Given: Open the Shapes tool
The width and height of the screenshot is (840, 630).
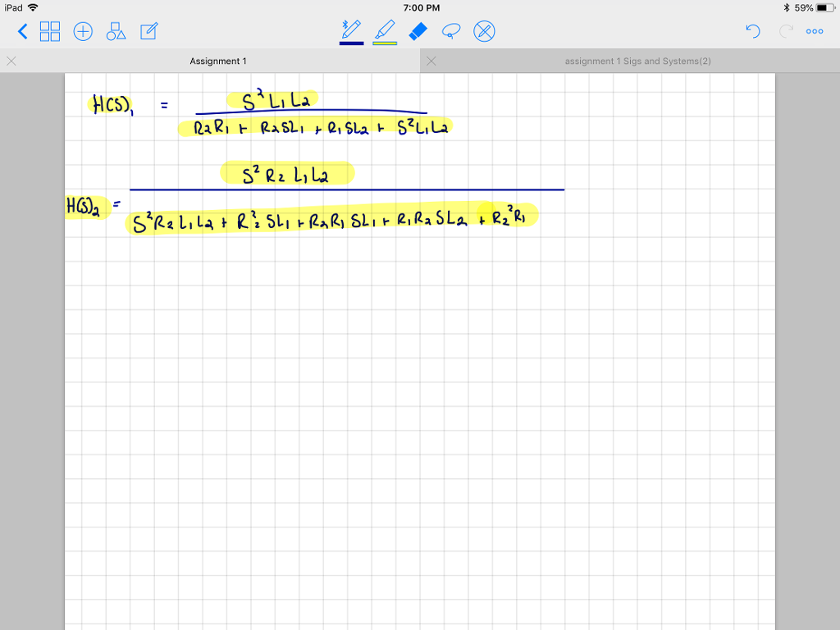Looking at the screenshot, I should pos(116,31).
